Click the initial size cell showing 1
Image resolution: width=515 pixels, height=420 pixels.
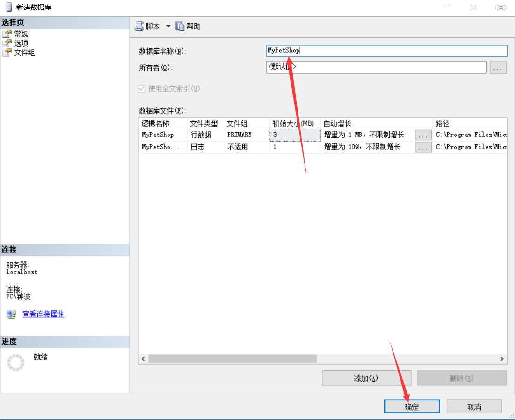(x=295, y=147)
